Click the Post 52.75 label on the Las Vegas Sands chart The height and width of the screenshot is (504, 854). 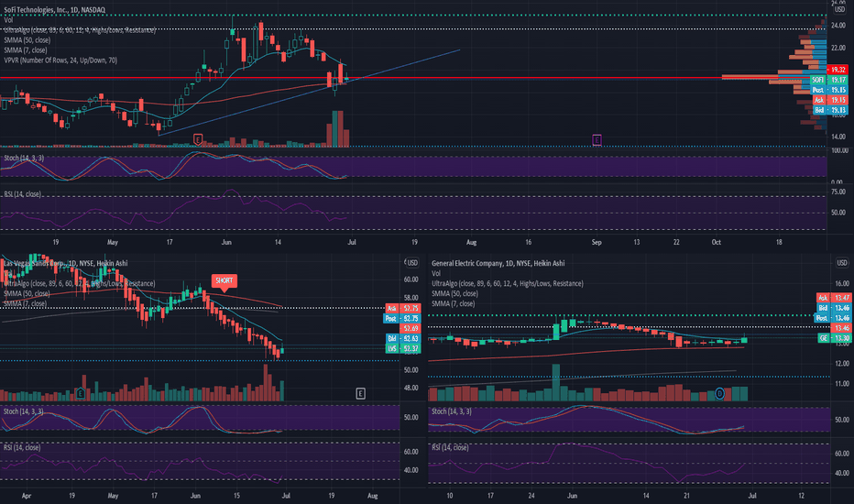[403, 318]
